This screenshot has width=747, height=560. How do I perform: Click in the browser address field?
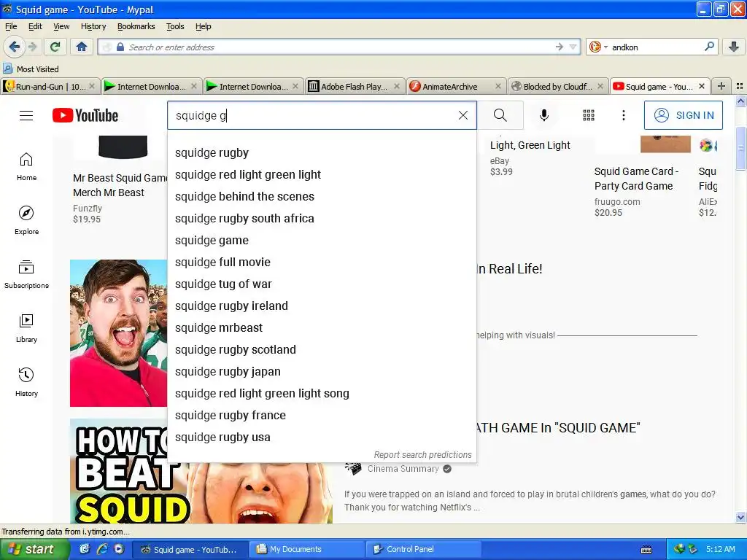click(338, 47)
